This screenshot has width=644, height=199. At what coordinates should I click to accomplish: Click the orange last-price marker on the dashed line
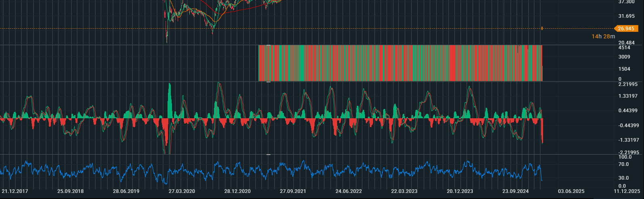[x=542, y=28]
